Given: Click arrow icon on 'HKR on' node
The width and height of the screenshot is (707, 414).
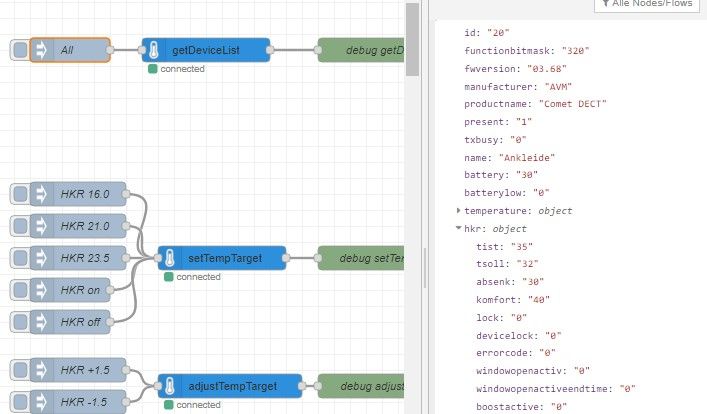Looking at the screenshot, I should pos(41,290).
